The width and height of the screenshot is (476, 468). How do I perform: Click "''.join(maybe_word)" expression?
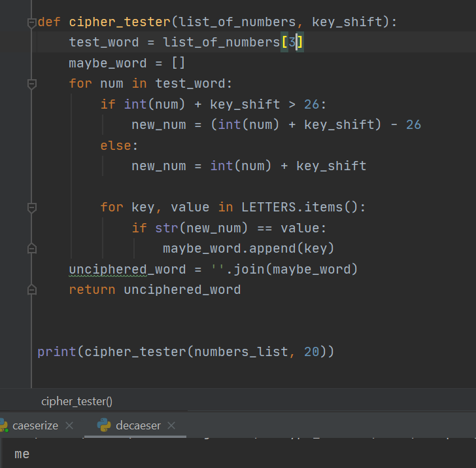284,270
